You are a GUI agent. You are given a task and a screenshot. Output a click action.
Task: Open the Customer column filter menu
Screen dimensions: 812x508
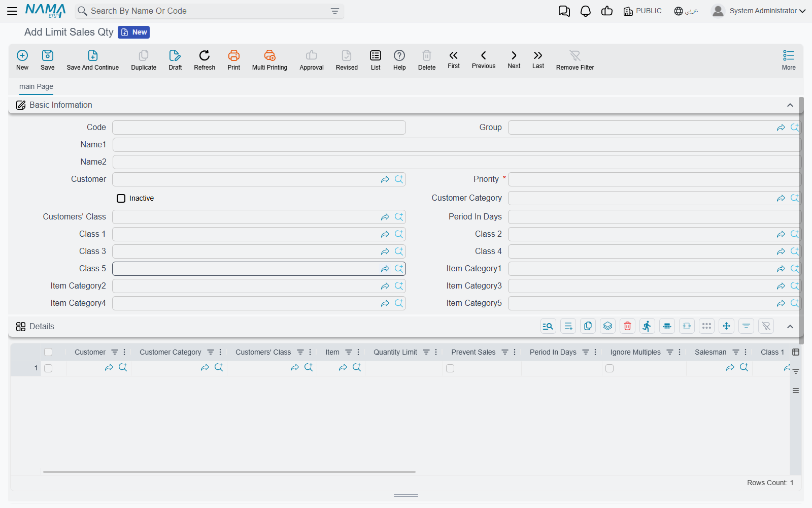click(115, 352)
